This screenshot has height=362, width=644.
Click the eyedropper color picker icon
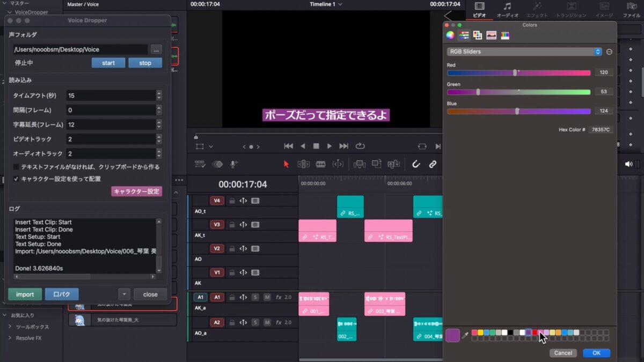click(465, 335)
